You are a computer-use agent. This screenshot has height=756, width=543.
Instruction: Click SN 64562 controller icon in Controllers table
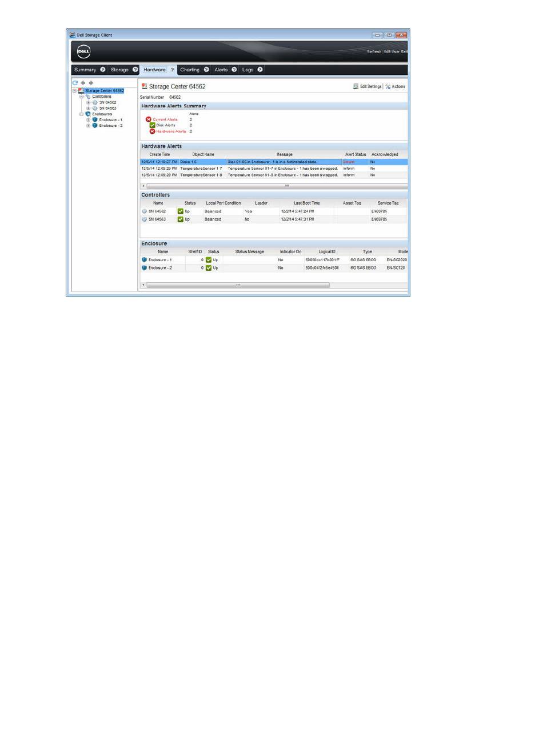pyautogui.click(x=145, y=211)
